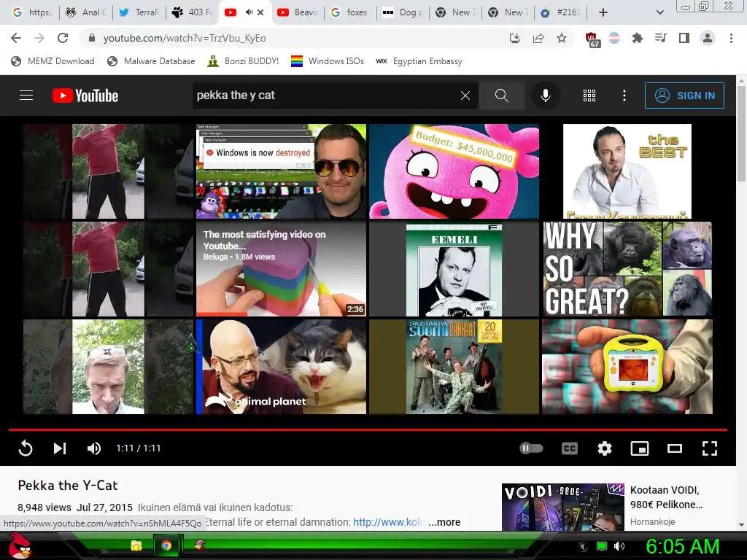Viewport: 747px width, 560px height.
Task: Open the browser media controls icon
Action: [x=660, y=38]
